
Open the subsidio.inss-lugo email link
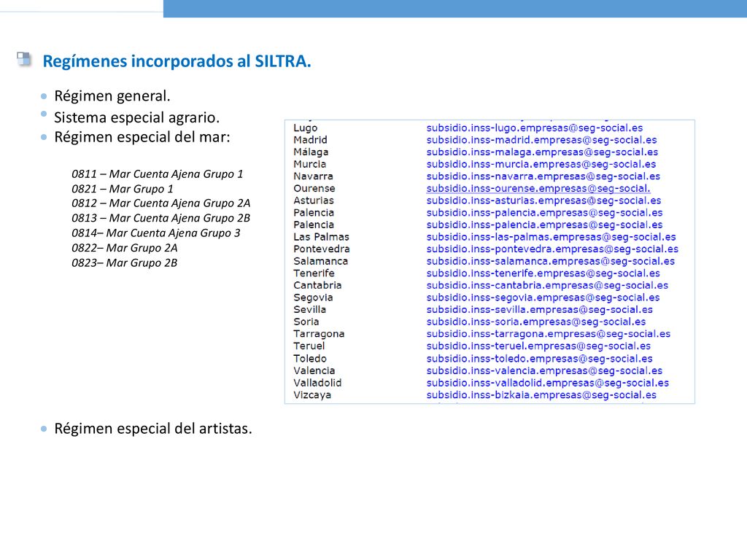[535, 128]
